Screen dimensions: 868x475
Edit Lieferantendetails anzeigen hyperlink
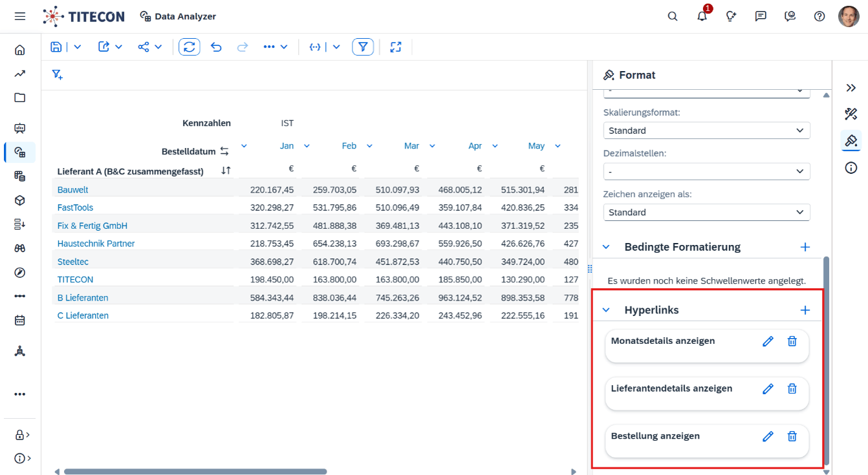click(768, 388)
